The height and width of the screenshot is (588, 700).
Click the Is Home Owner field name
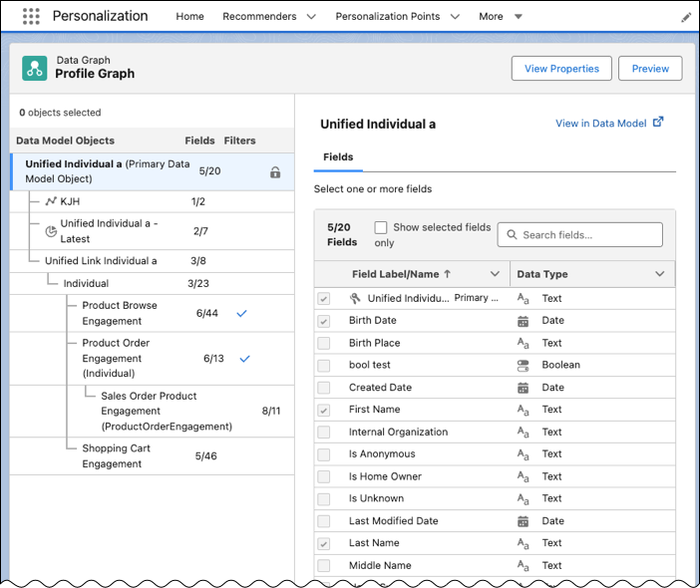pos(385,476)
